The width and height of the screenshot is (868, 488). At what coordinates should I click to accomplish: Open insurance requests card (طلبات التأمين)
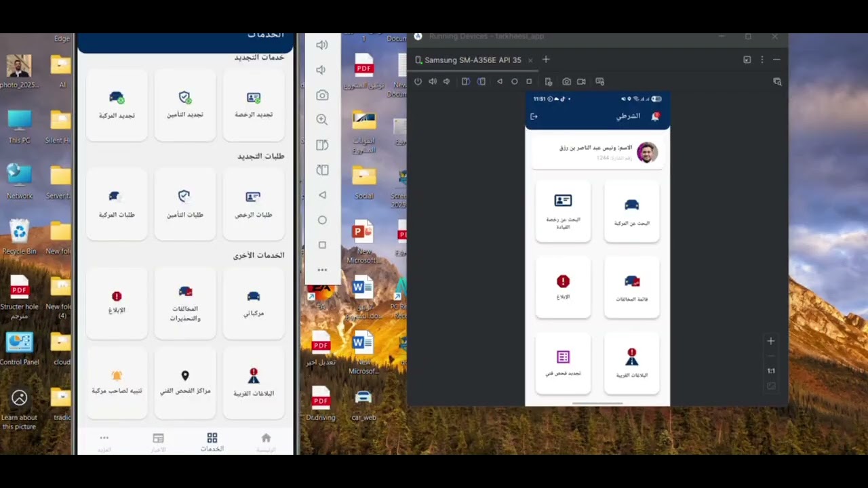pos(185,204)
